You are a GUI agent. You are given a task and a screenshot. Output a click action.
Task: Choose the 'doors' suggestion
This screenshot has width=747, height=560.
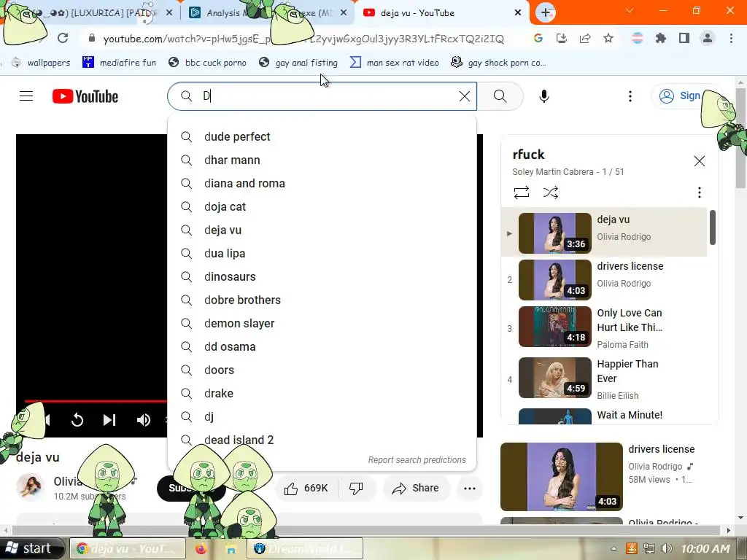pyautogui.click(x=322, y=370)
